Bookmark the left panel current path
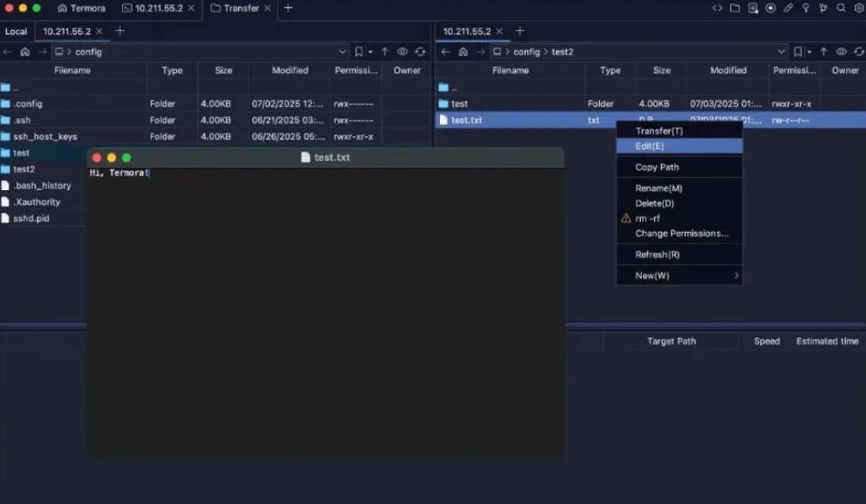The width and height of the screenshot is (866, 504). tap(359, 51)
